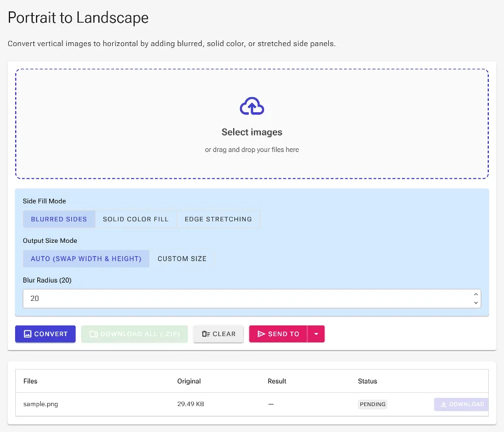Click the Status column header
This screenshot has width=504, height=432.
[367, 381]
